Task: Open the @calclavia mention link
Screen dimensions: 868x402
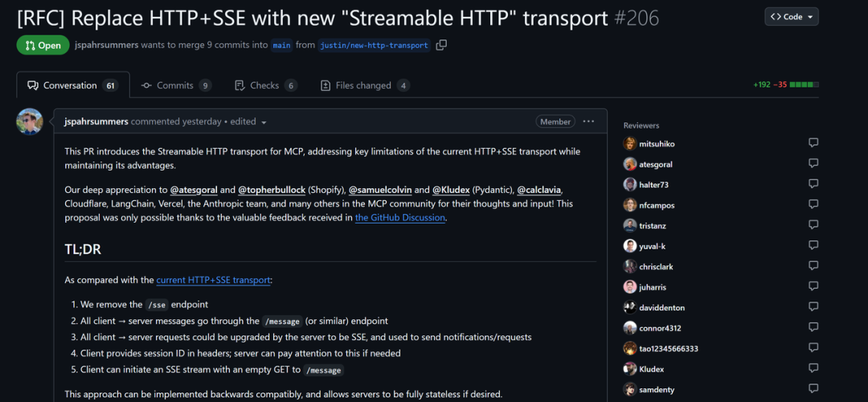Action: tap(539, 190)
